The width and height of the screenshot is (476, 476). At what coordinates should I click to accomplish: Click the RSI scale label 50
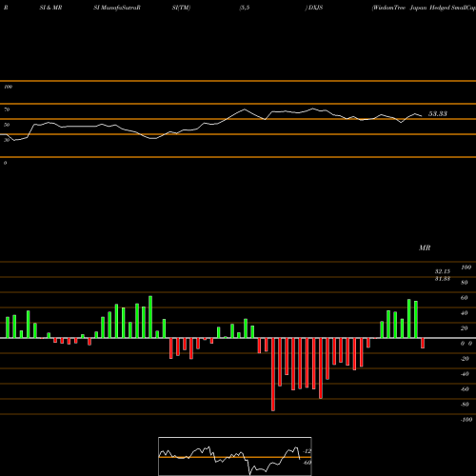[x=7, y=125]
